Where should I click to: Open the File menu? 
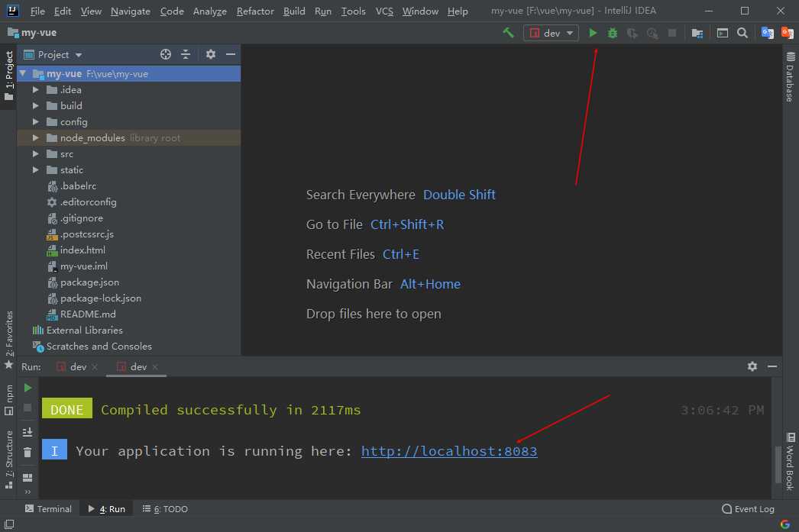point(37,11)
